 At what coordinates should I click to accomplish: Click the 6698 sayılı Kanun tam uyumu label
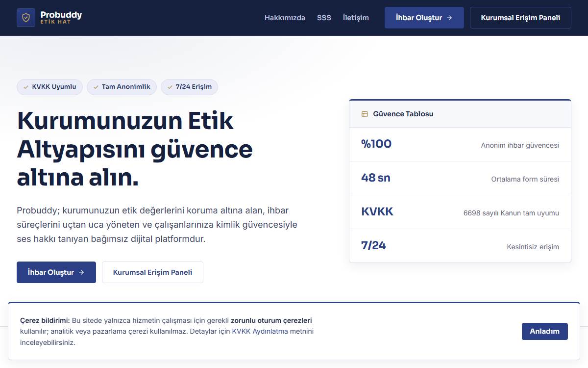[511, 213]
